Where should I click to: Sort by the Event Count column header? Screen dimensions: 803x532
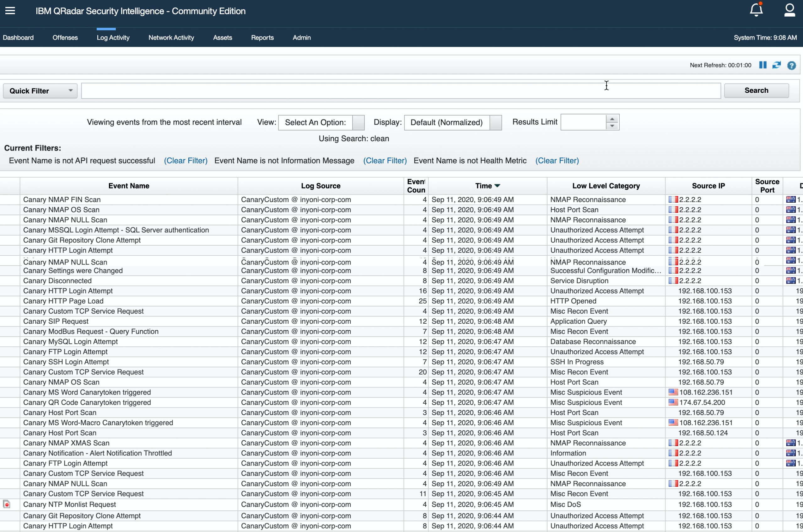[x=416, y=186]
